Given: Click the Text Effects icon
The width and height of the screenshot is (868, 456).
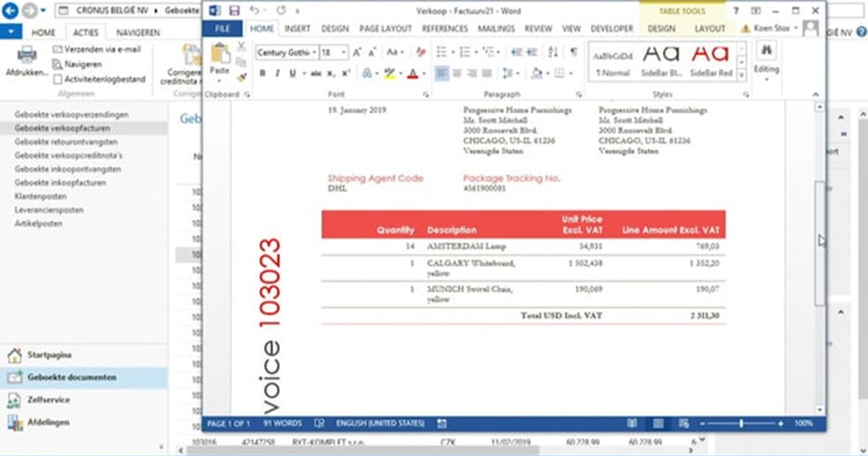Looking at the screenshot, I should (367, 73).
